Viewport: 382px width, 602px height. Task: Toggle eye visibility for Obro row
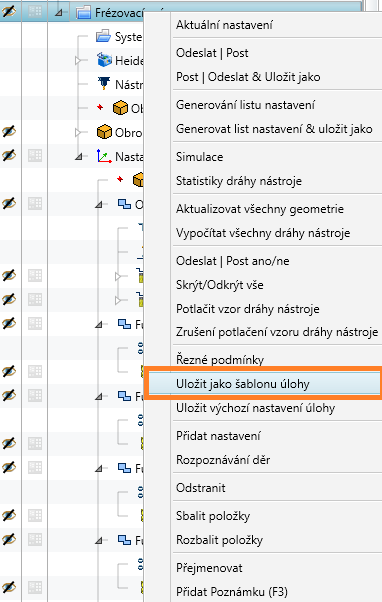point(9,132)
